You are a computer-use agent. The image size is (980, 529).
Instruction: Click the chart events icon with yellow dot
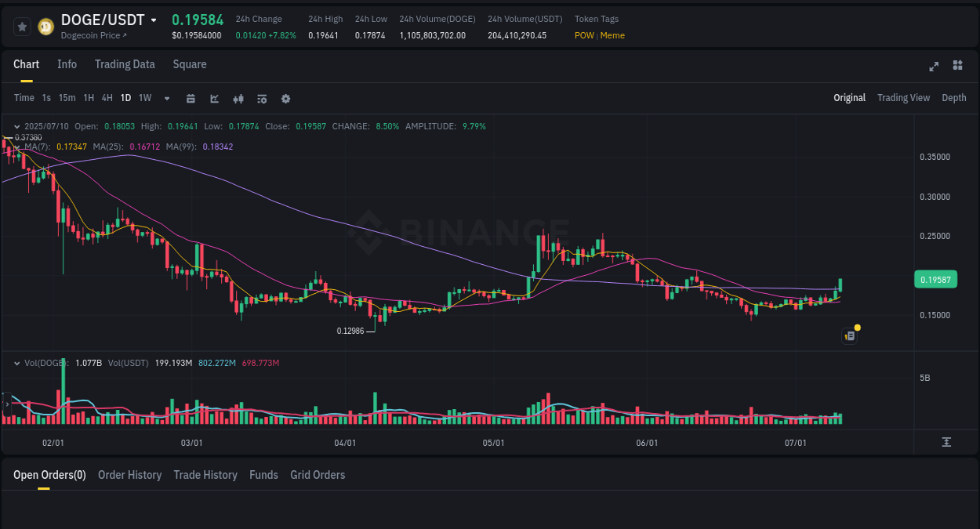tap(849, 335)
